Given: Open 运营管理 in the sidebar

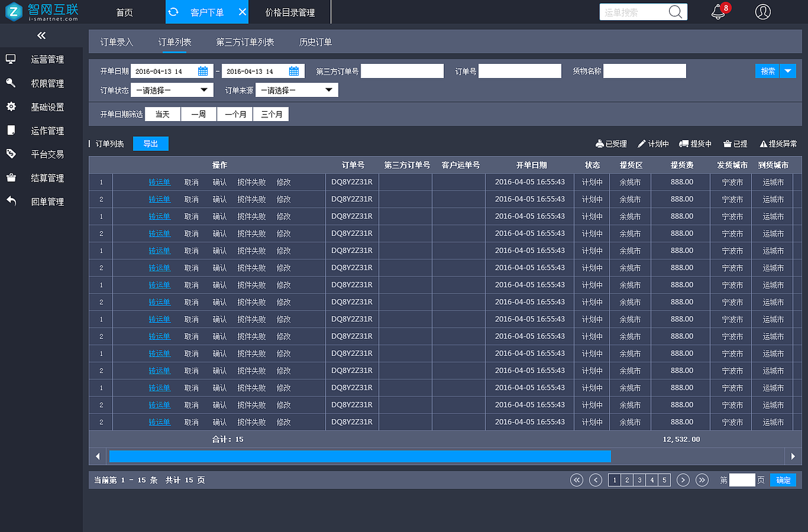Looking at the screenshot, I should [x=42, y=59].
